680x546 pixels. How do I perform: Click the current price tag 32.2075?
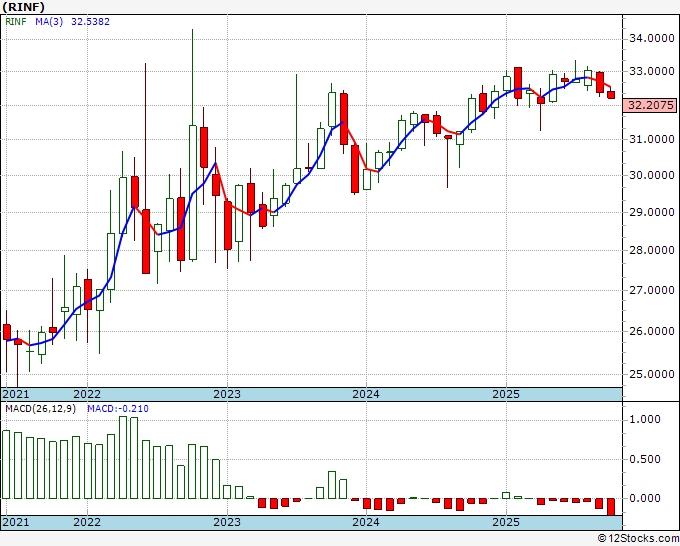point(649,105)
